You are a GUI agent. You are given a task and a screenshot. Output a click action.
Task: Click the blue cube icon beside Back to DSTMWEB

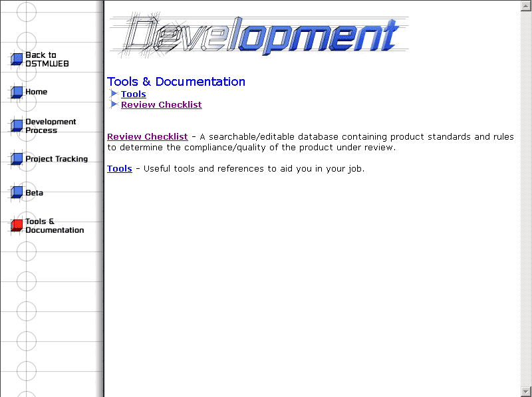tap(17, 60)
